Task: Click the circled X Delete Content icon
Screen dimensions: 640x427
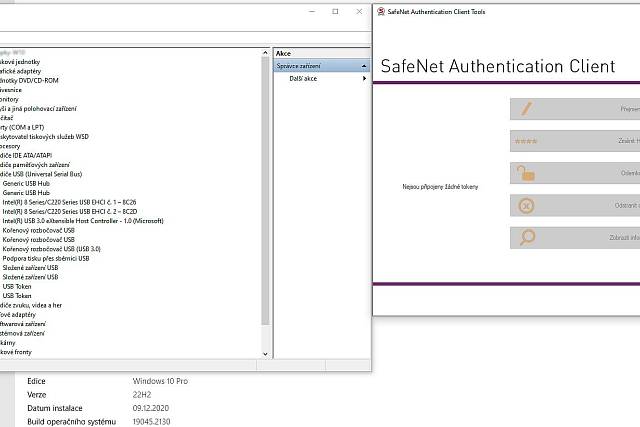Action: pos(527,206)
